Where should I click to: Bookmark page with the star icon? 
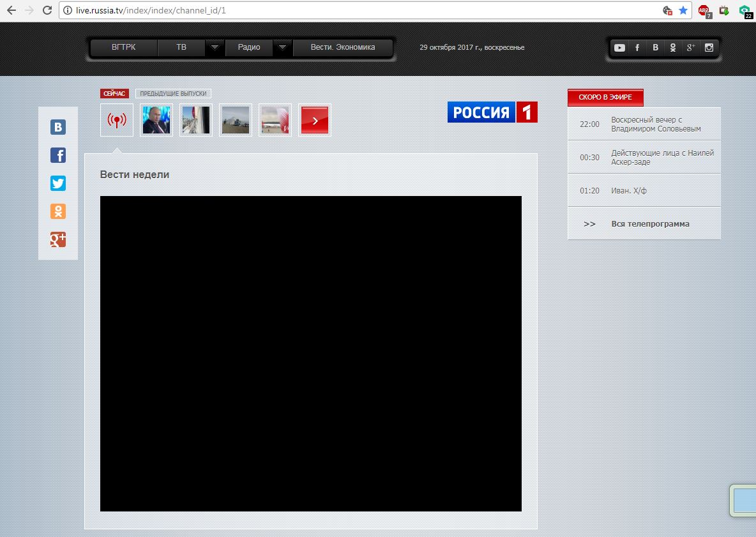click(683, 10)
